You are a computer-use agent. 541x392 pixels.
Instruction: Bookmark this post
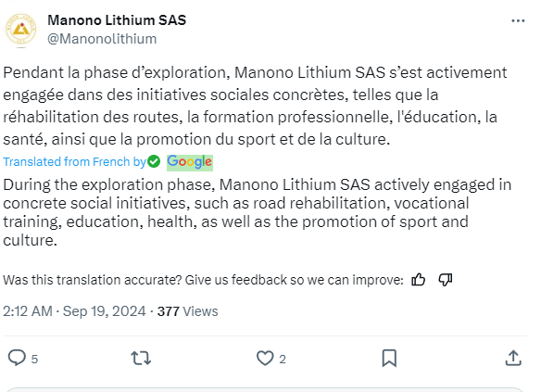pos(389,358)
